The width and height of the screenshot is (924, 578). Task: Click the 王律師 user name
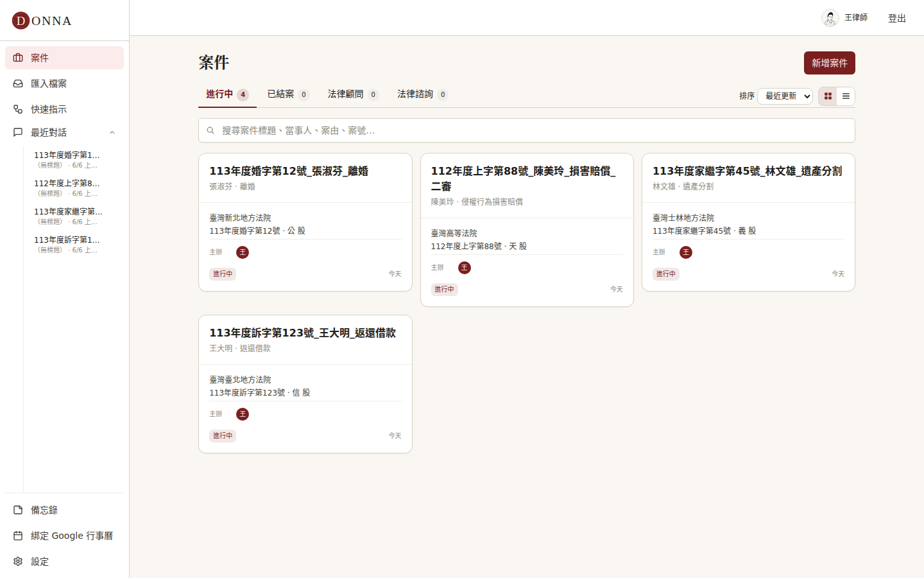point(856,18)
